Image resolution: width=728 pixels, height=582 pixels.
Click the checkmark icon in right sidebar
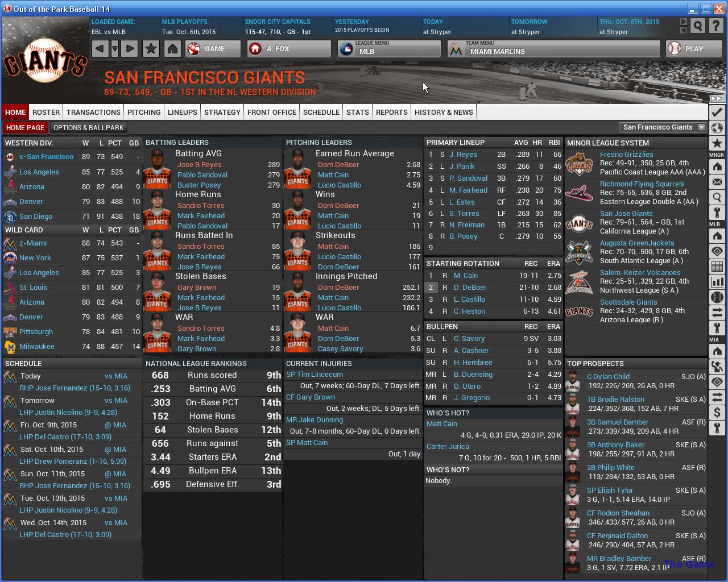pyautogui.click(x=717, y=113)
